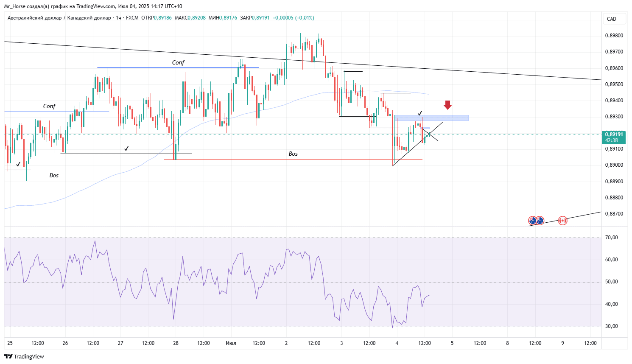The height and width of the screenshot is (364, 632).
Task: Click date label '28' on time axis
Action: point(176,343)
